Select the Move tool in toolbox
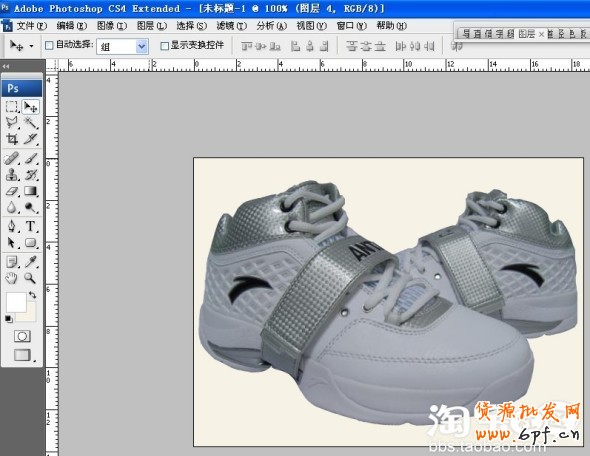This screenshot has width=590, height=456. (x=31, y=107)
